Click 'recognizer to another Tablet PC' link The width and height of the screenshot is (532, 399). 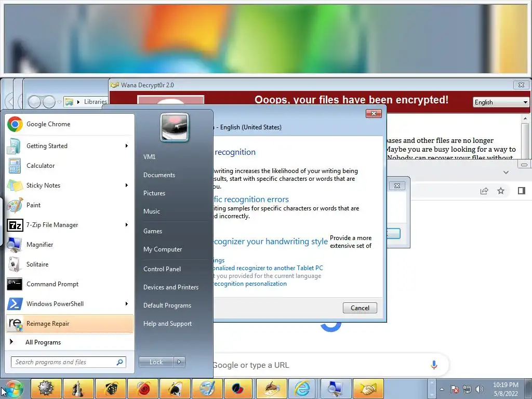pyautogui.click(x=269, y=268)
